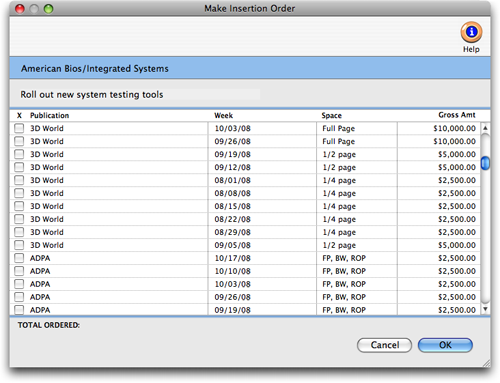Click the Week column header

click(223, 115)
